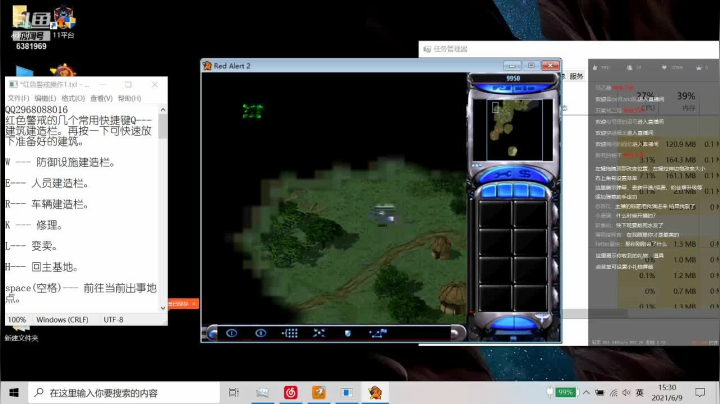
Task: Open the 编辑(E) menu in Notepad
Action: pyautogui.click(x=45, y=98)
